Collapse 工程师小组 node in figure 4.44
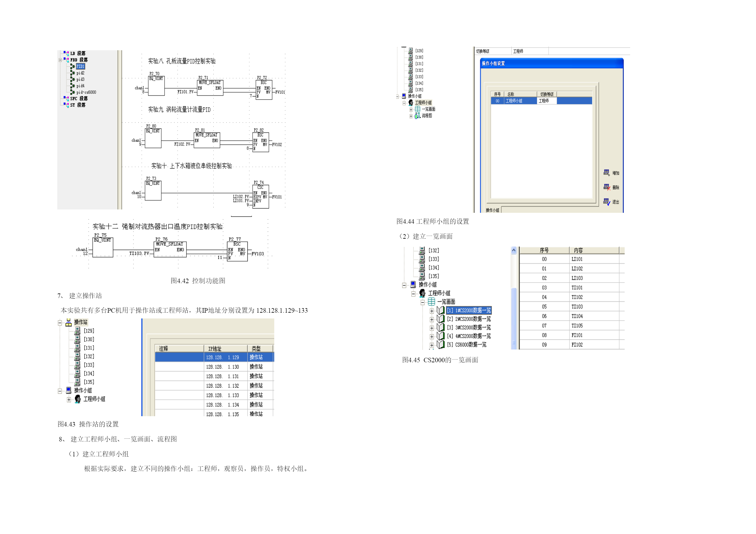 point(404,103)
